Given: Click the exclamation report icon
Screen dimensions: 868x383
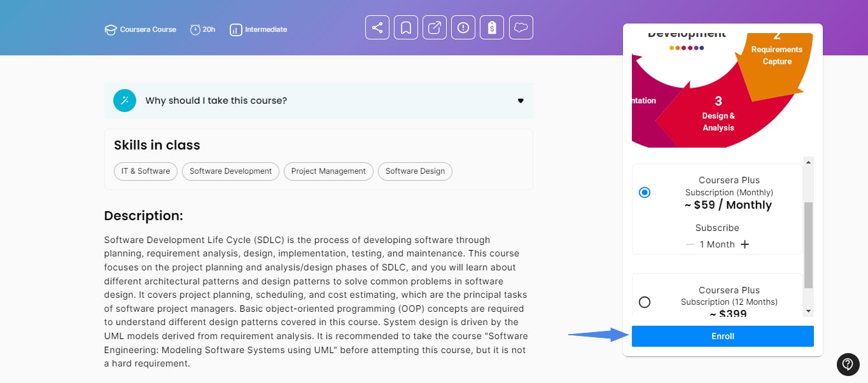Looking at the screenshot, I should point(463,27).
